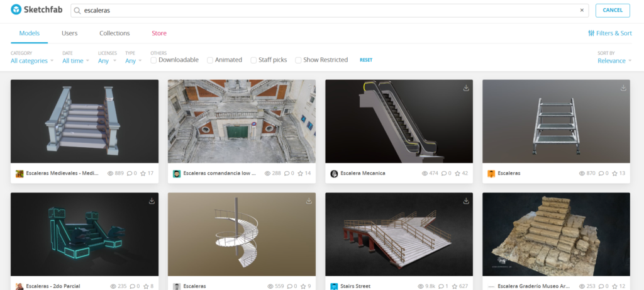Download icon on Escalera Mecanica thumbnail
The width and height of the screenshot is (644, 290).
coord(466,88)
